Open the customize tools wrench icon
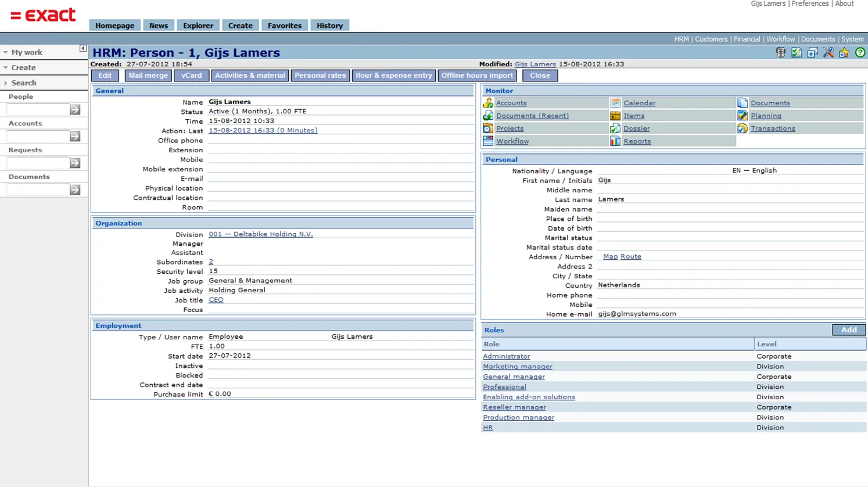The image size is (868, 487). [828, 53]
